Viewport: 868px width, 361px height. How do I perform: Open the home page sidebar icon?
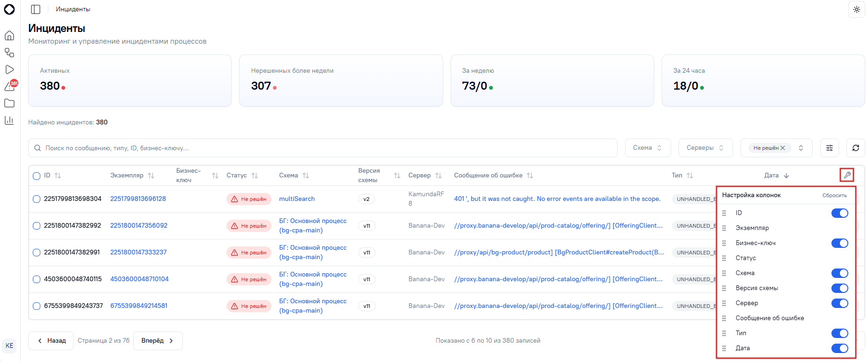click(9, 36)
